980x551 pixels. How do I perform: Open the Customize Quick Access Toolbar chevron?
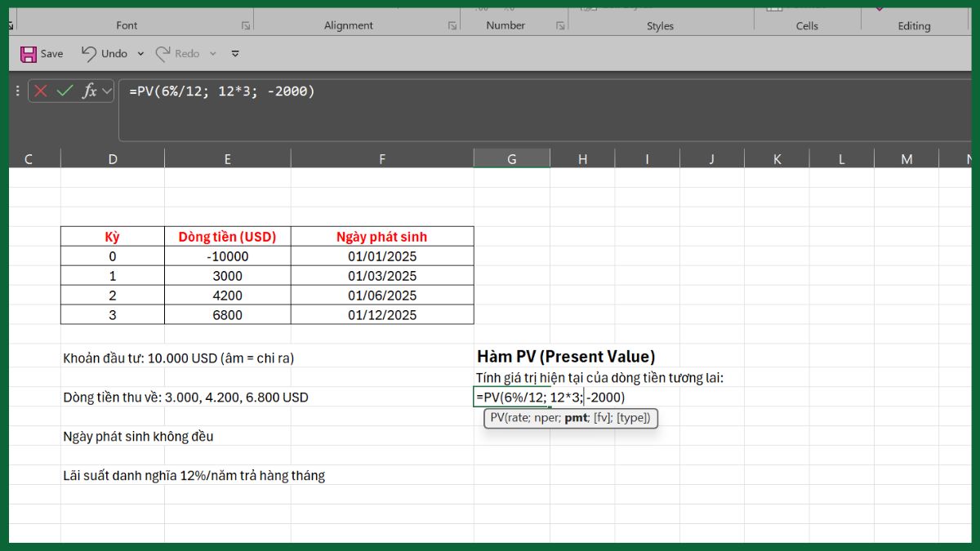click(x=235, y=53)
